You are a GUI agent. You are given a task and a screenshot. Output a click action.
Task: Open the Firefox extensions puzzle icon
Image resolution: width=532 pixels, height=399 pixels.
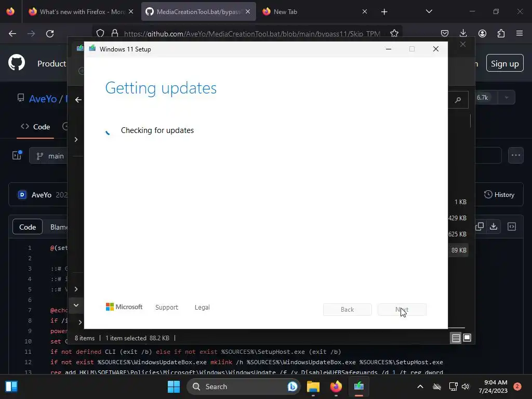(x=501, y=33)
